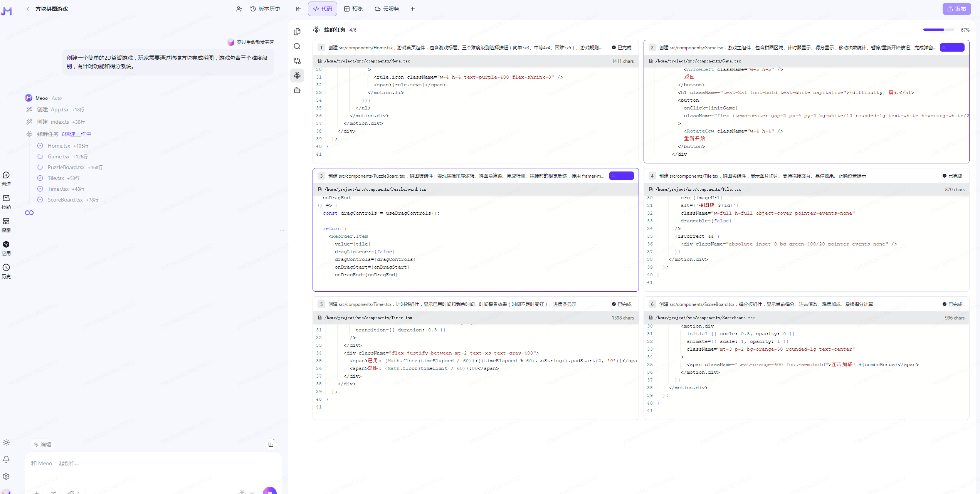The height and width of the screenshot is (494, 980).
Task: Open the file explorer icon
Action: click(x=297, y=32)
